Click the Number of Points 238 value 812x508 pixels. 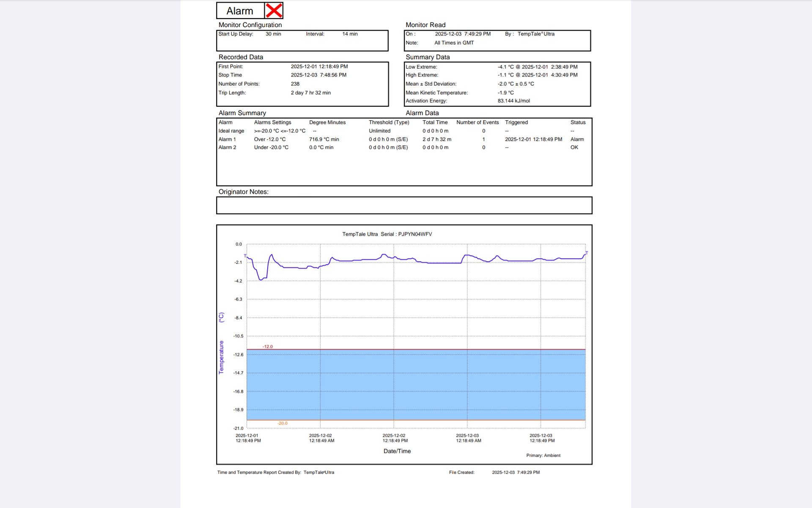tap(295, 84)
